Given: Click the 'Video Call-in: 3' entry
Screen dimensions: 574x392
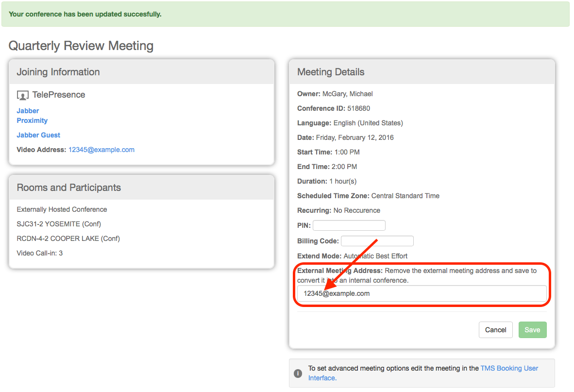Looking at the screenshot, I should pyautogui.click(x=40, y=253).
